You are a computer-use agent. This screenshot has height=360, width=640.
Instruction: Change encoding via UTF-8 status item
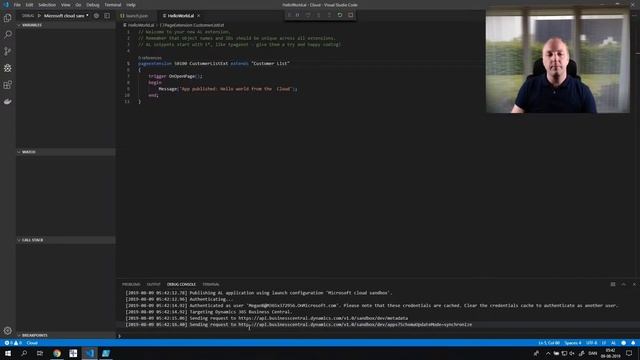[x=591, y=343]
